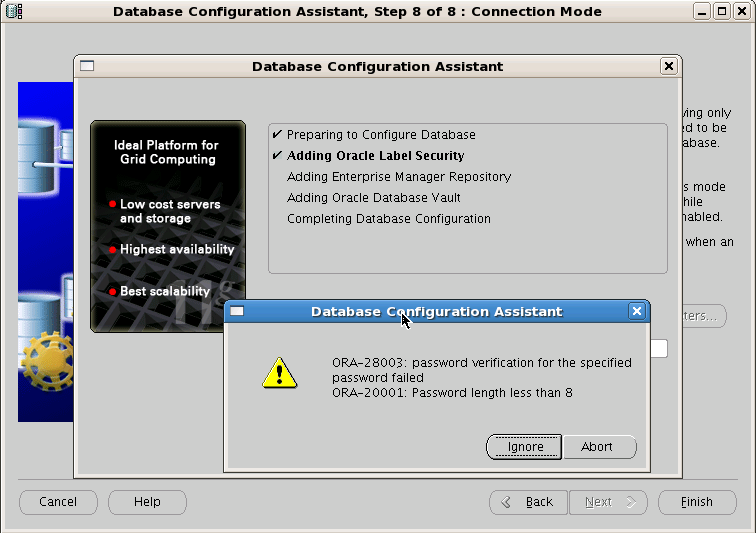The width and height of the screenshot is (756, 533).
Task: Click the progress window title bar
Action: click(378, 66)
